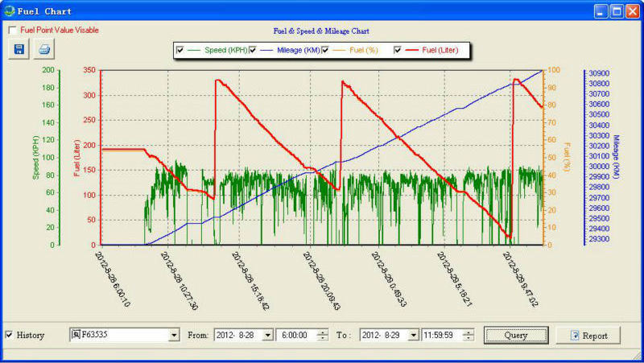Close the Fuel Chart window
The height and width of the screenshot is (363, 644).
point(632,10)
